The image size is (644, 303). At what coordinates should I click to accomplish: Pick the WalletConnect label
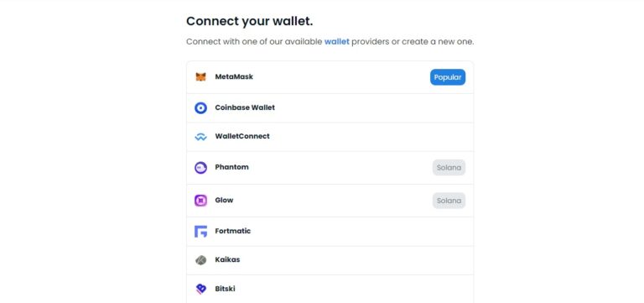click(242, 137)
